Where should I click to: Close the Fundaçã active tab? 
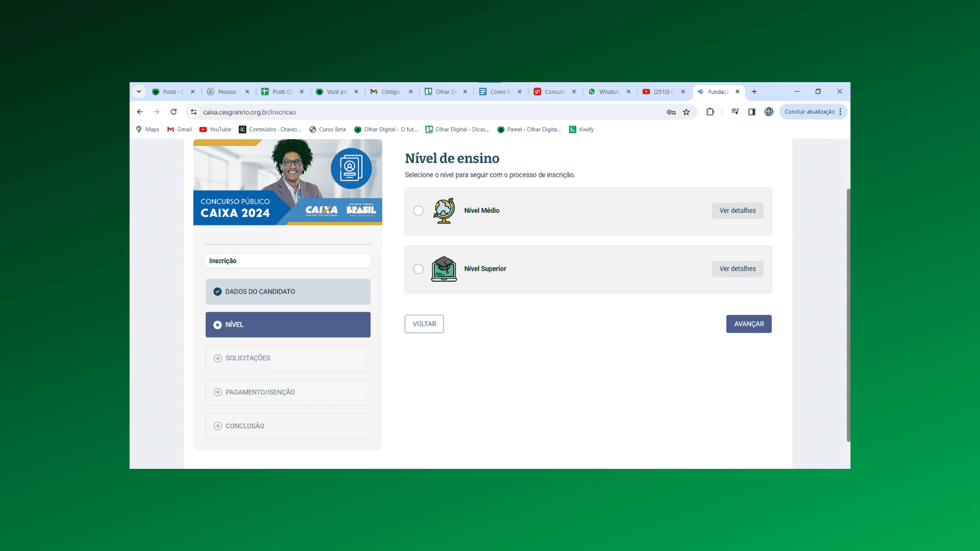pos(738,92)
